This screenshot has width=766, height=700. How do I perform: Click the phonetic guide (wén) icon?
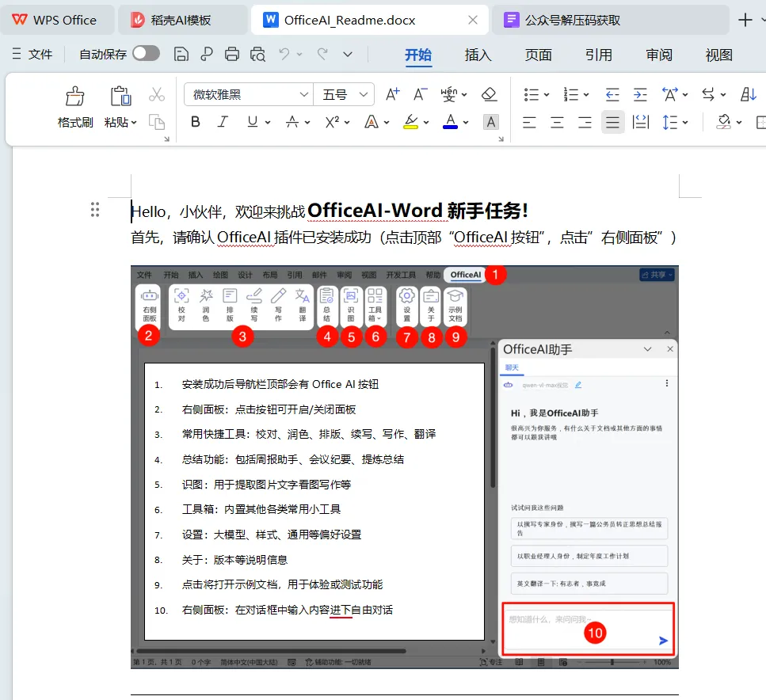pos(448,94)
